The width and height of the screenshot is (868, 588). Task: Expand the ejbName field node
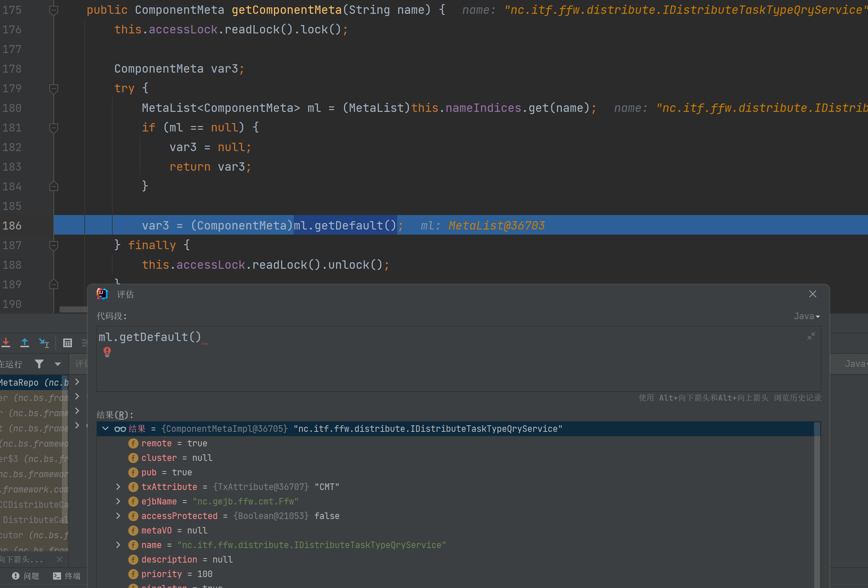pyautogui.click(x=118, y=502)
